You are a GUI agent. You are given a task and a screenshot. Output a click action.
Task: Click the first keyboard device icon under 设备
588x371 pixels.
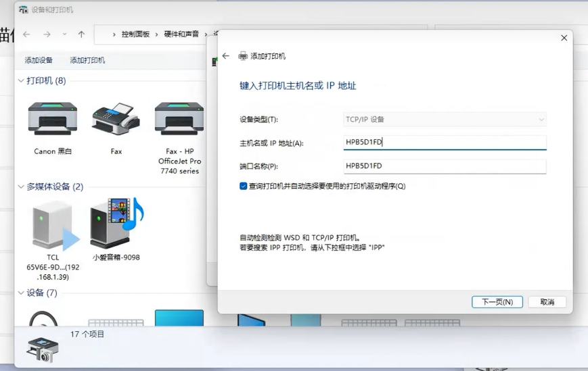116,322
